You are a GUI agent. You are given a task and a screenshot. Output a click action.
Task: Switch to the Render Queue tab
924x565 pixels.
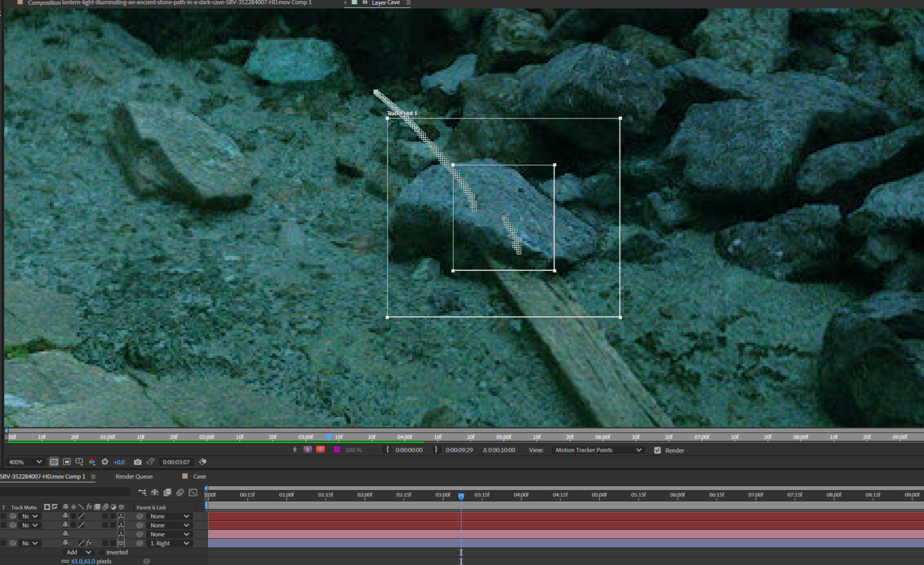point(134,477)
